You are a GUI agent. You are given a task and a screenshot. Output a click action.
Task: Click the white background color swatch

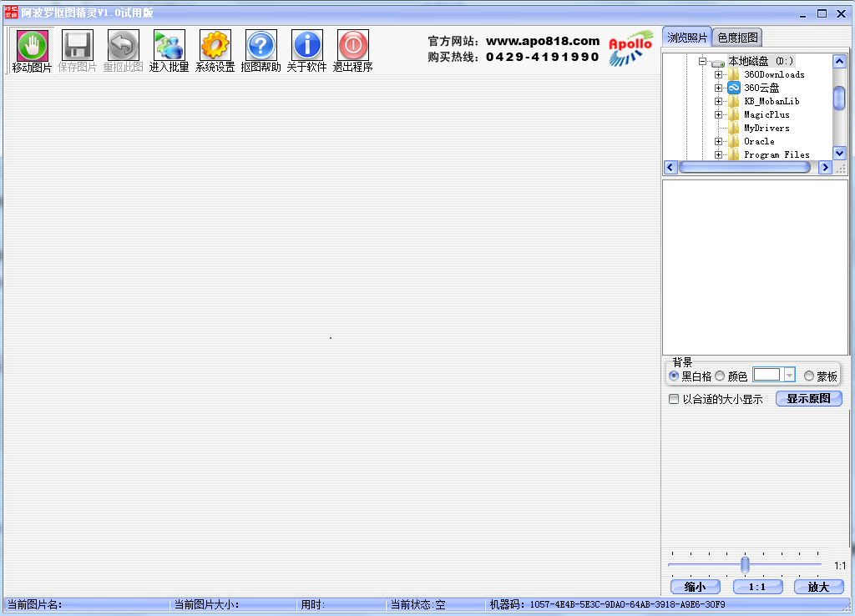tap(767, 375)
